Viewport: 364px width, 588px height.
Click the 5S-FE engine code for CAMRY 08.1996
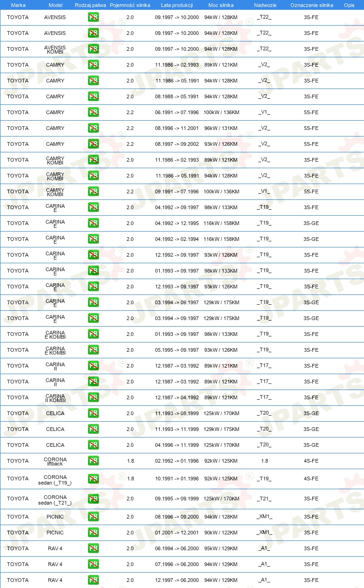(311, 128)
